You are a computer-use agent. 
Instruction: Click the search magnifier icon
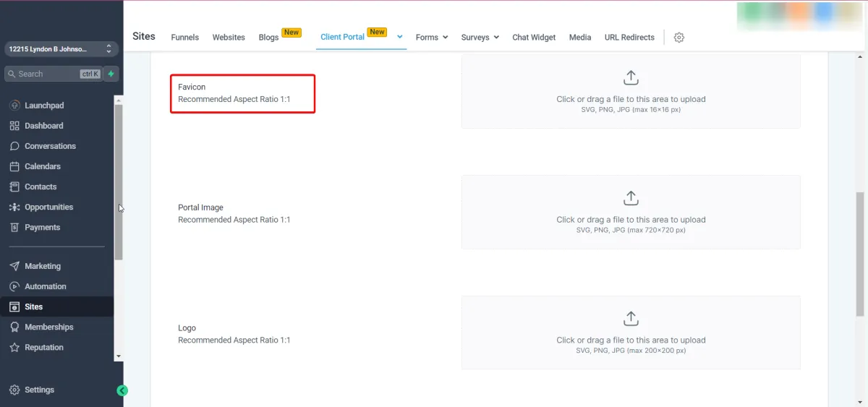[x=12, y=74]
